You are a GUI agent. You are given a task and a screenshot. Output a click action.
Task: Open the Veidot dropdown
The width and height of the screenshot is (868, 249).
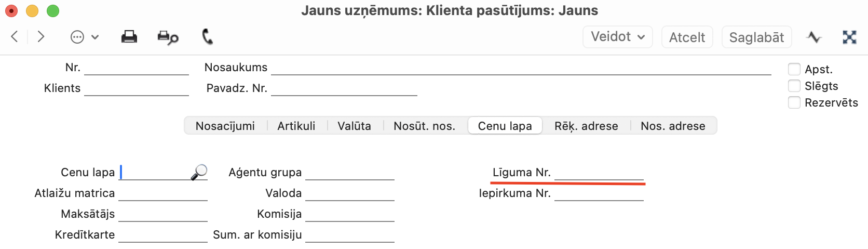(618, 37)
